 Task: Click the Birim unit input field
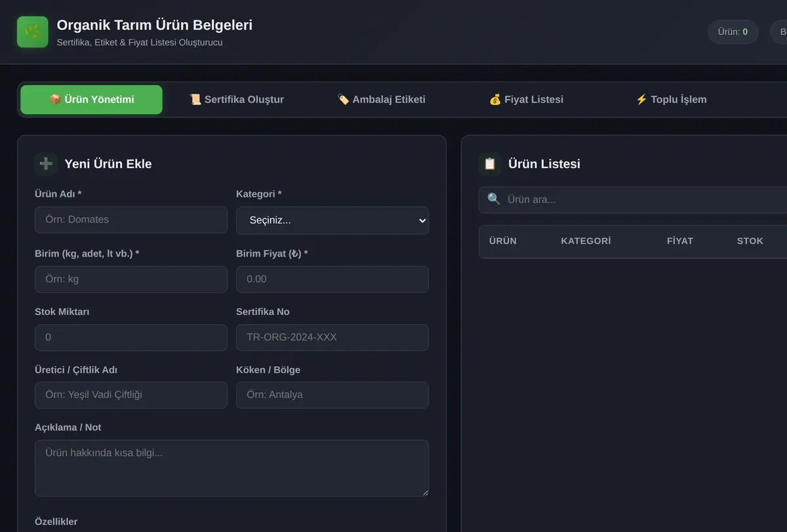(x=131, y=279)
